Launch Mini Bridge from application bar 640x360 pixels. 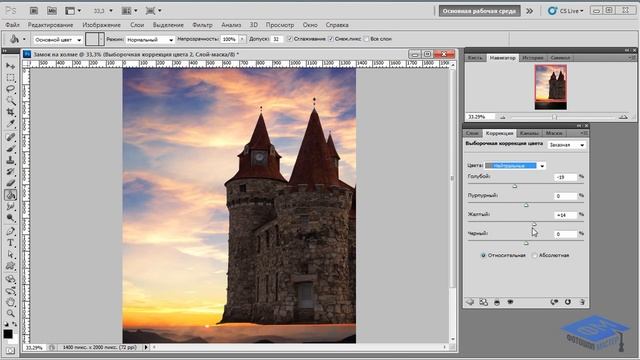52,11
